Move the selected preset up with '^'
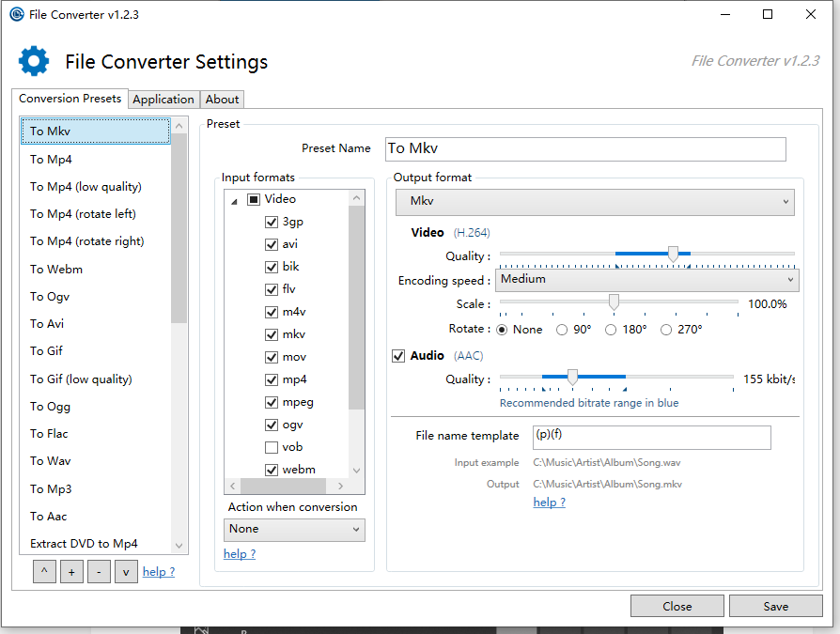Screen dimensions: 840x634 44,571
